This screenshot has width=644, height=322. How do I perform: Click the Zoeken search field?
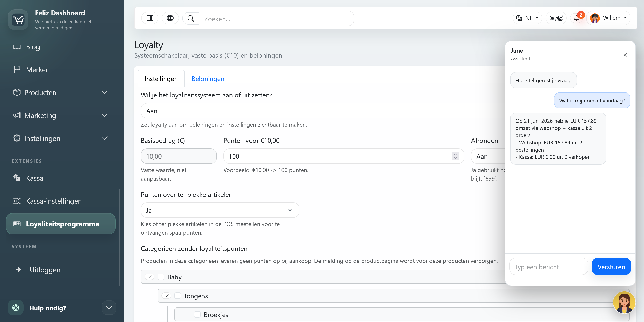(276, 18)
